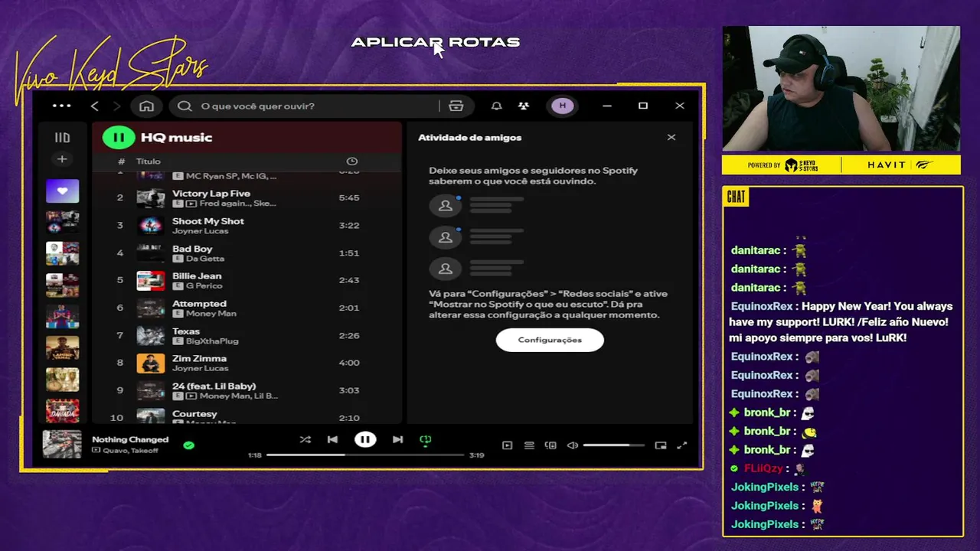Close the Atividade de amigos panel
Viewport: 980px width, 551px height.
coord(671,137)
